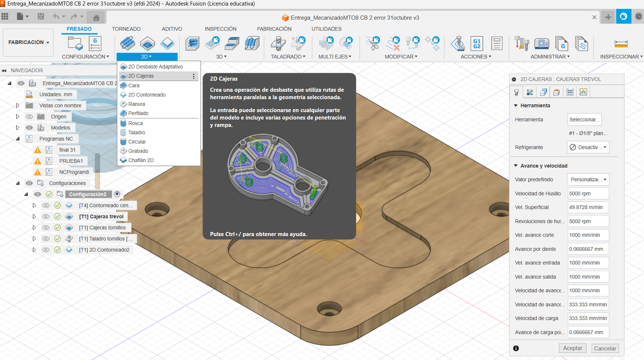The height and width of the screenshot is (360, 644).
Task: Click the Undo arrow icon
Action: [x=56, y=16]
